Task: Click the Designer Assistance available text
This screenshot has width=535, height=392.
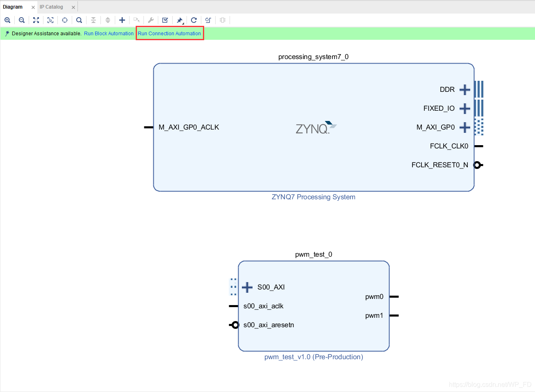Action: [47, 34]
